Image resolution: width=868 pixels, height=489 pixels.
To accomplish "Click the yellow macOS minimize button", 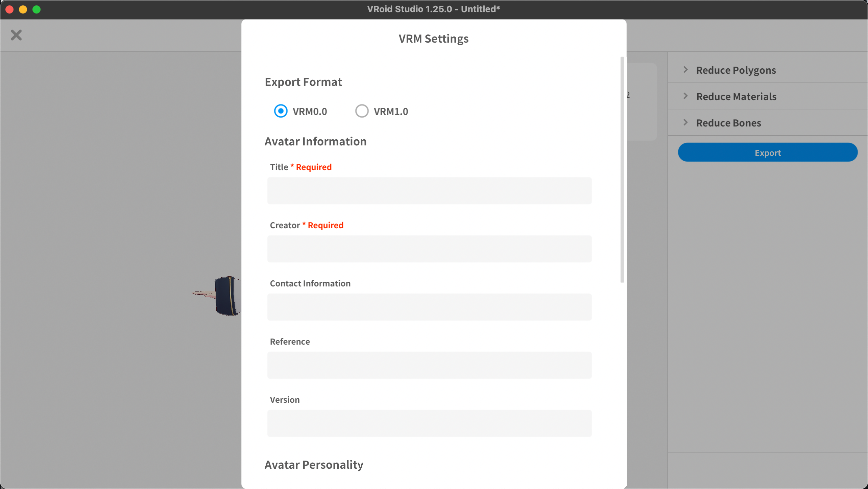I will [23, 9].
